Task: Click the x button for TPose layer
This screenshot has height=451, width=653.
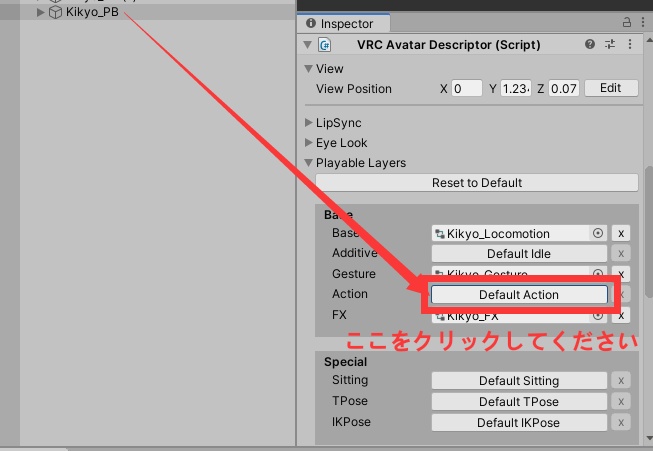Action: 621,401
